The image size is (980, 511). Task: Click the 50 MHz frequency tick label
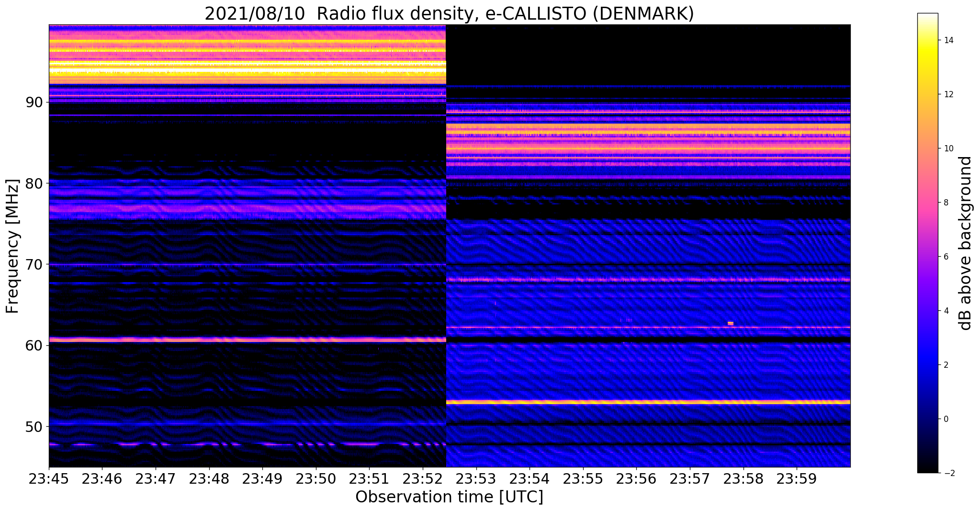click(34, 426)
